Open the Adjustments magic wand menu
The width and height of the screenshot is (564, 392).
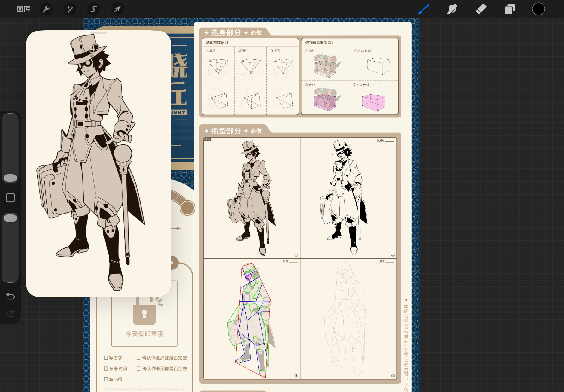click(x=70, y=9)
